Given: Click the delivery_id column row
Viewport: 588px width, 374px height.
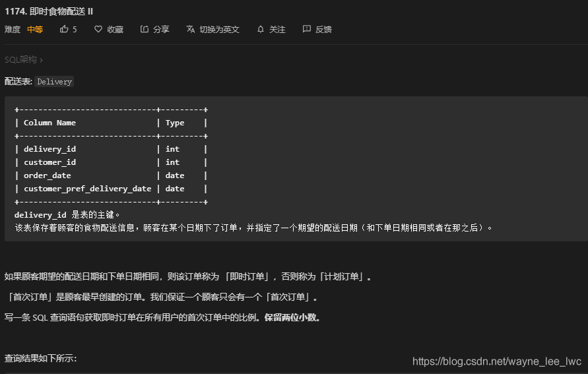Looking at the screenshot, I should tap(111, 149).
